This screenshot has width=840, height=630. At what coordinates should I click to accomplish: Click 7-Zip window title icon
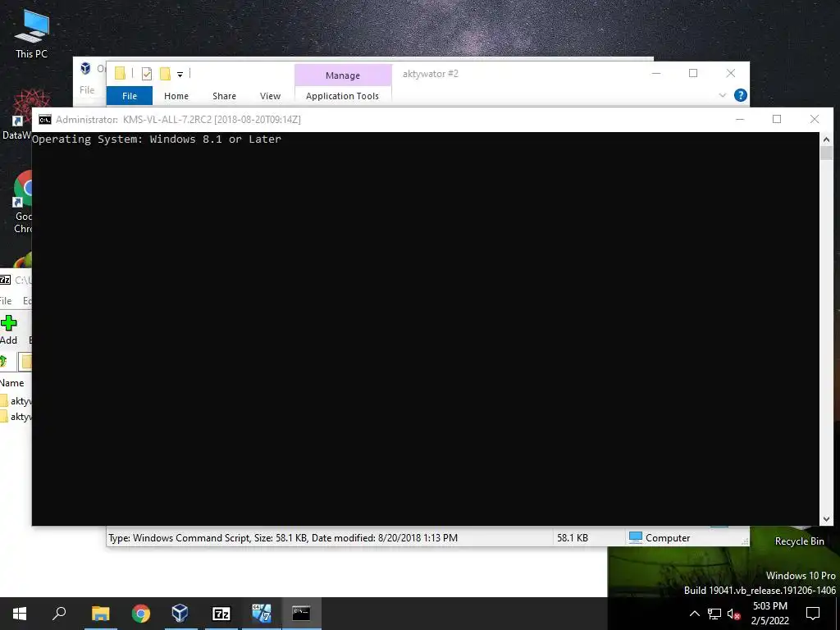point(5,280)
